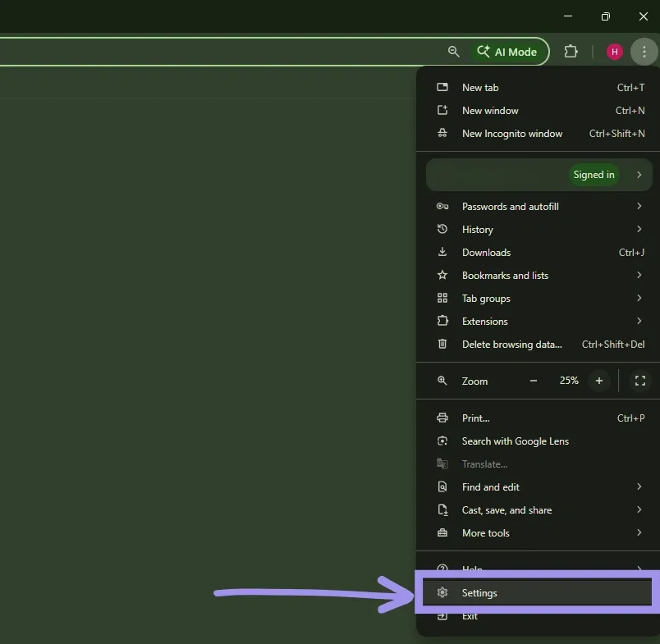Increase the page zoom level
The image size is (660, 644).
click(598, 381)
